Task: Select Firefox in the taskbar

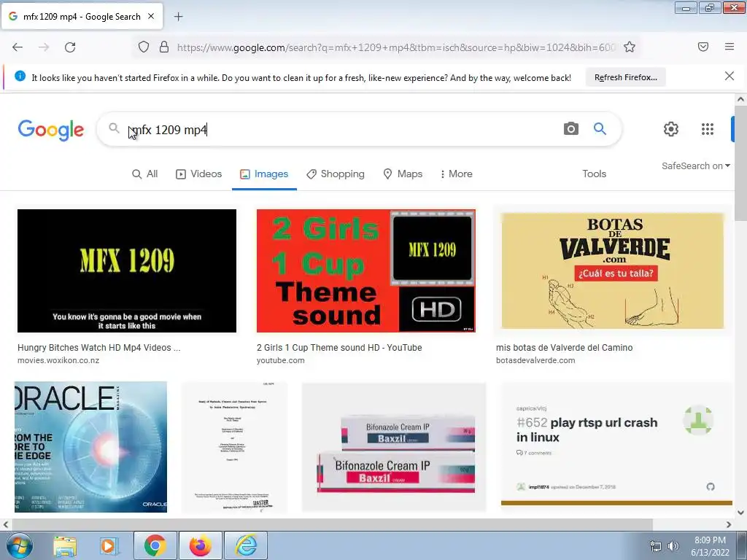Action: 200,545
